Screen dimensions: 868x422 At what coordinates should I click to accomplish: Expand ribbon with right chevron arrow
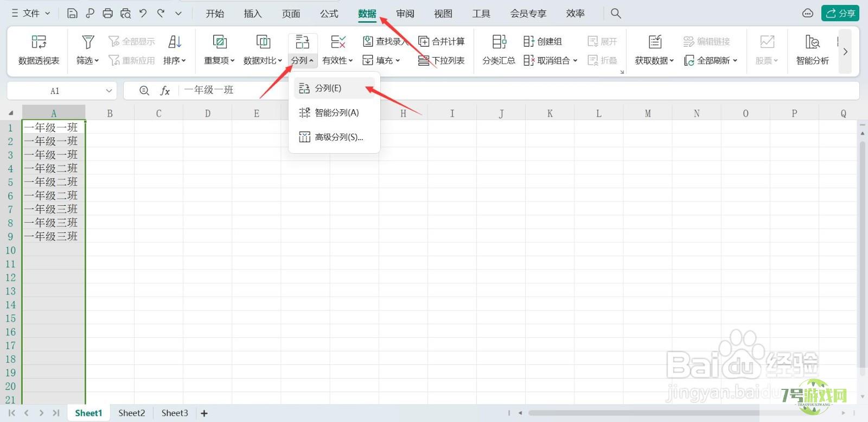(x=845, y=52)
